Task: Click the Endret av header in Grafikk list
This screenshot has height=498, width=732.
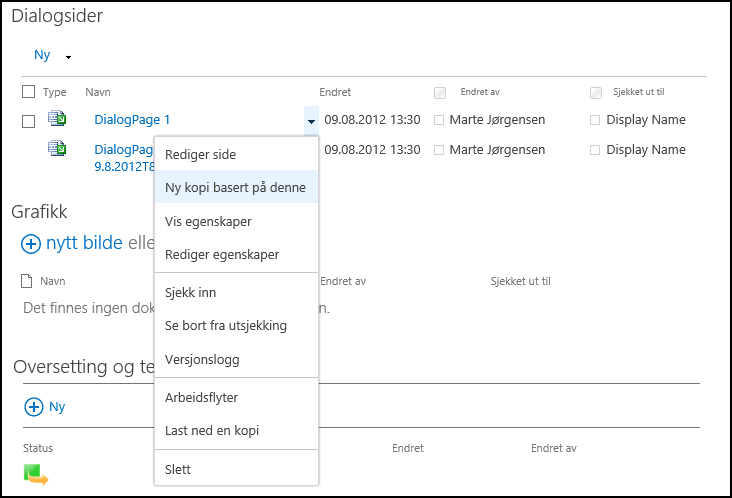Action: (343, 281)
